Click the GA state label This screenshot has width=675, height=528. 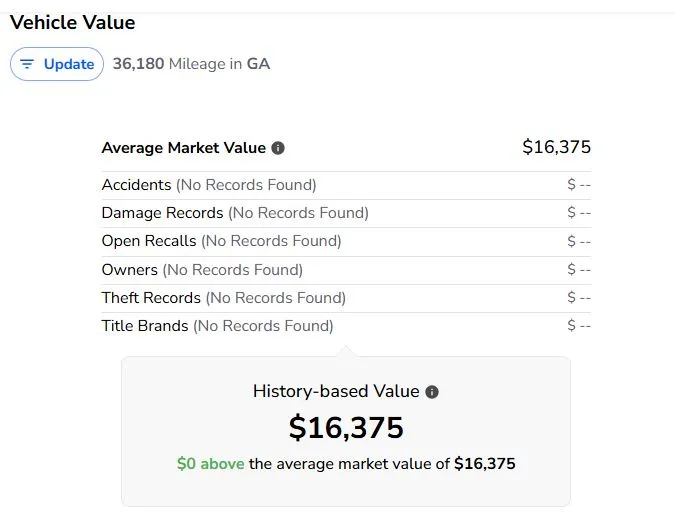click(258, 64)
